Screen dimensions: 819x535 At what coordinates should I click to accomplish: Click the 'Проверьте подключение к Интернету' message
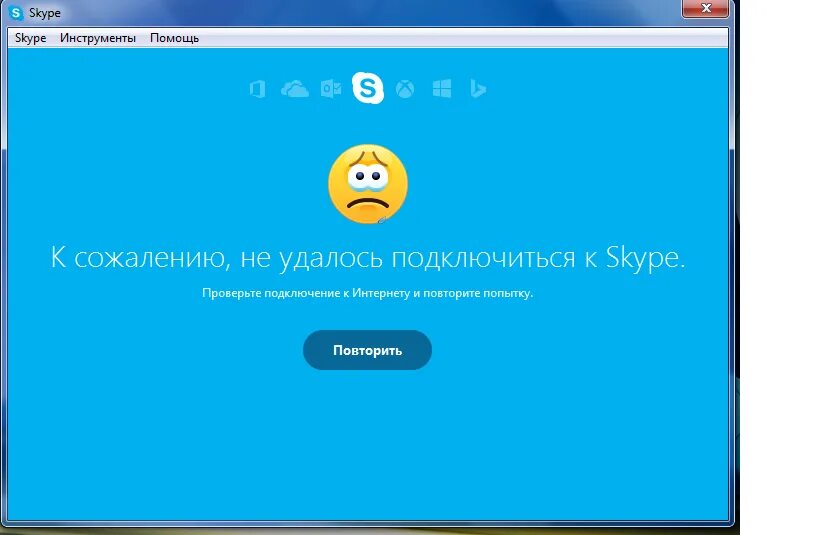[x=368, y=293]
